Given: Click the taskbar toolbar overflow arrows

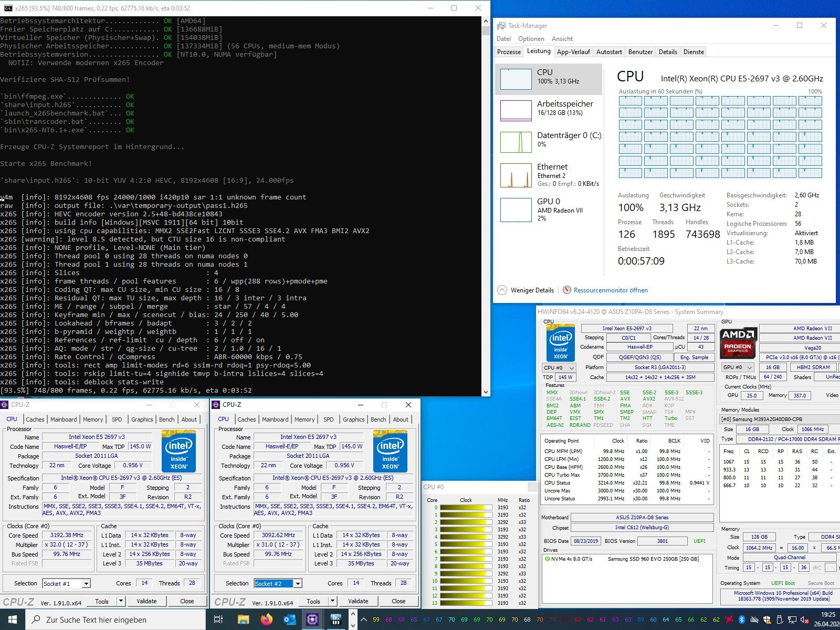Looking at the screenshot, I should (x=353, y=619).
